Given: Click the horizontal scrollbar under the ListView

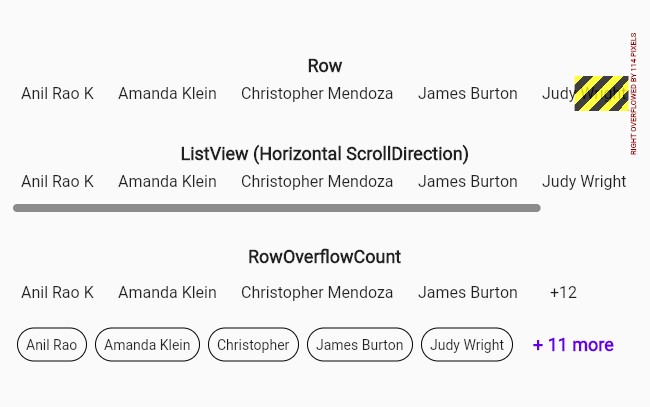Looking at the screenshot, I should pos(277,208).
